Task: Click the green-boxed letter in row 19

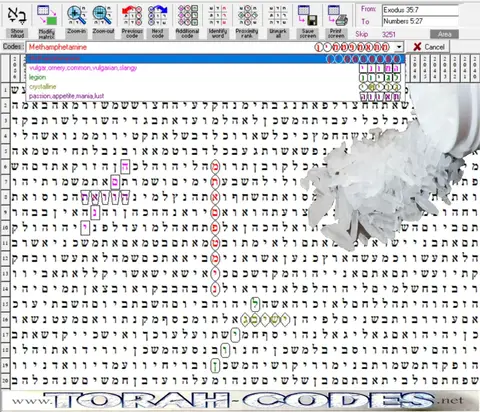Action: point(215,365)
